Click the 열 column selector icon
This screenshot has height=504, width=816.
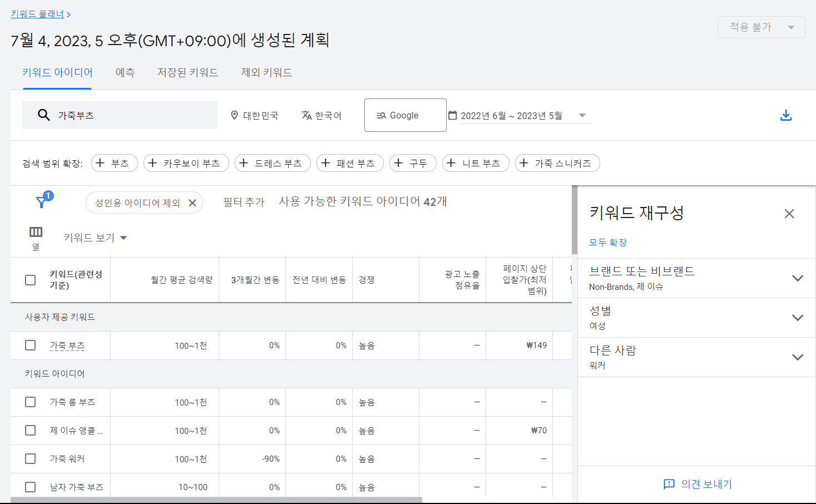(36, 231)
